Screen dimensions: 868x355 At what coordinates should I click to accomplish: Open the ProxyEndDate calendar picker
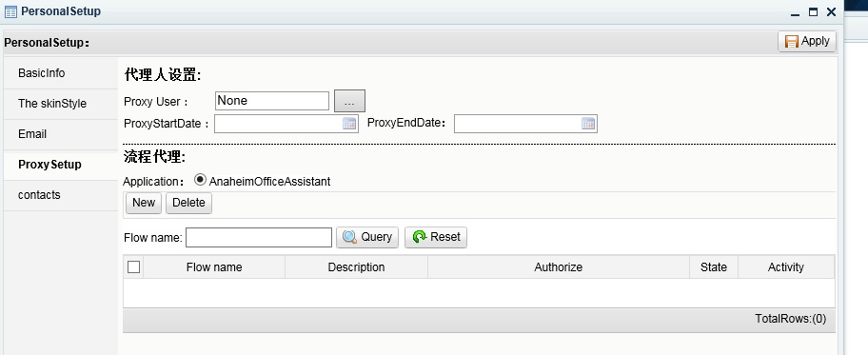tap(588, 124)
